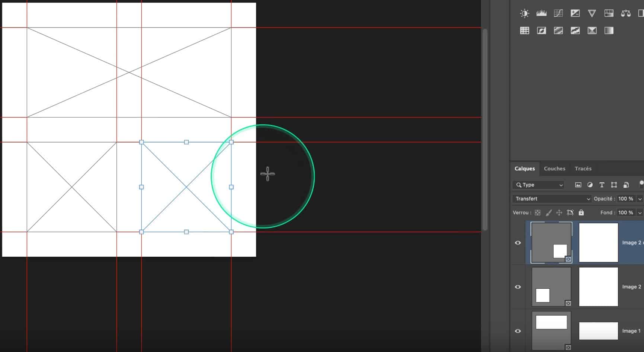This screenshot has width=644, height=352.
Task: Toggle visibility of Image 1 layer
Action: click(518, 331)
